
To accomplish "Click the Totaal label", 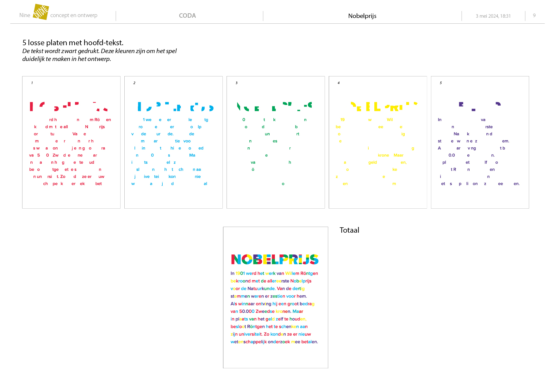I will point(349,230).
